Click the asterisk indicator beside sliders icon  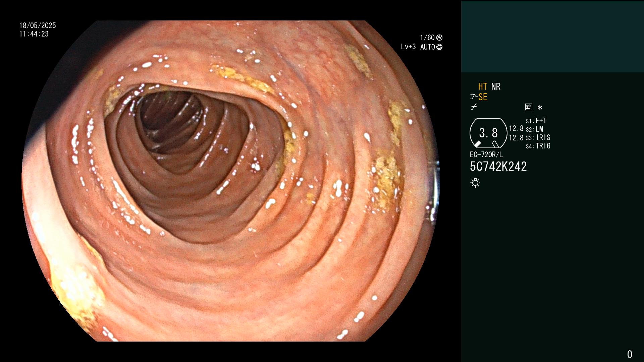point(540,107)
